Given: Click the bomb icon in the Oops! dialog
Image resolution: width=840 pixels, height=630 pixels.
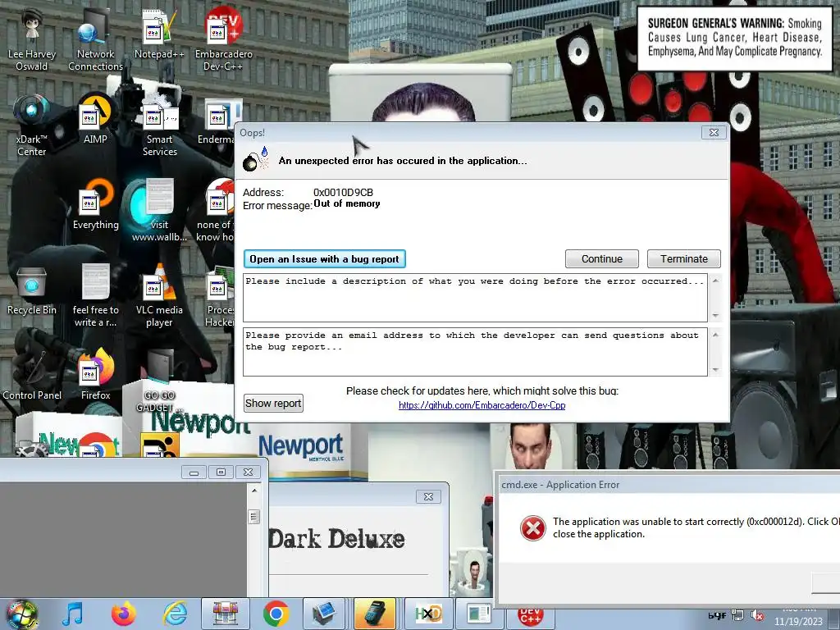Looking at the screenshot, I should (254, 160).
